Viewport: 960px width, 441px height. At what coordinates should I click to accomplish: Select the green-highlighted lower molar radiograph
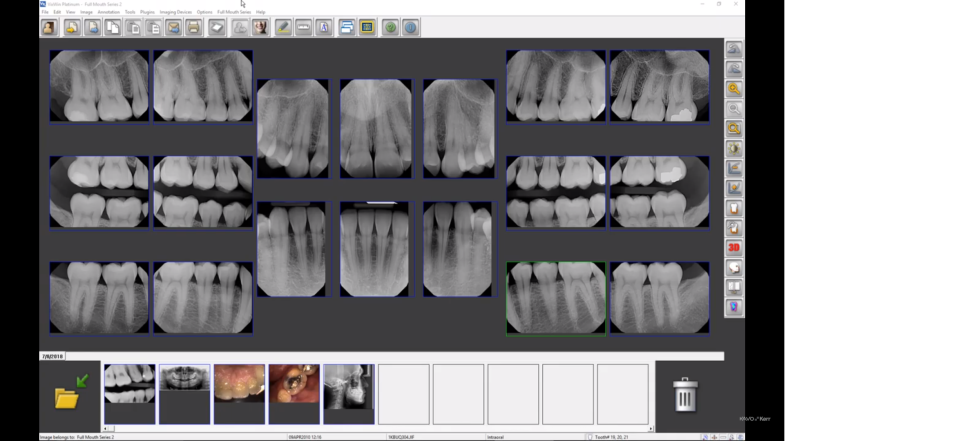click(555, 298)
